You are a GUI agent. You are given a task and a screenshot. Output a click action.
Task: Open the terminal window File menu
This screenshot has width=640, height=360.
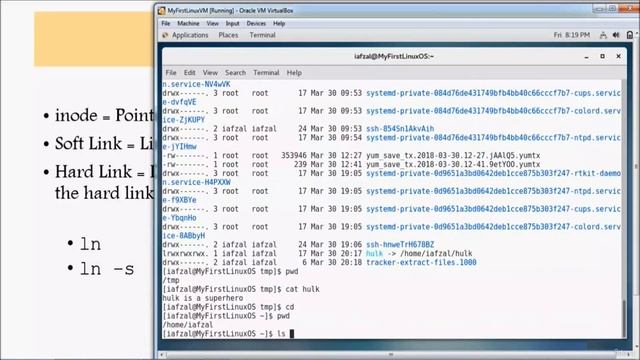click(x=171, y=73)
